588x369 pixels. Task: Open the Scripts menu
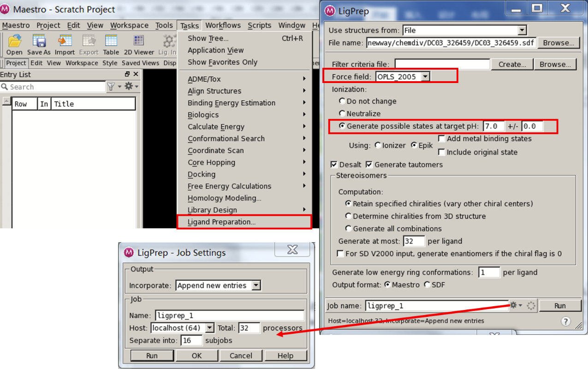coord(259,25)
